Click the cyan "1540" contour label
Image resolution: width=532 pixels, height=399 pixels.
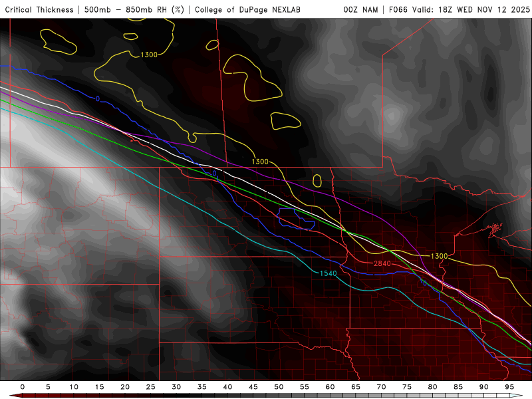[x=328, y=273]
